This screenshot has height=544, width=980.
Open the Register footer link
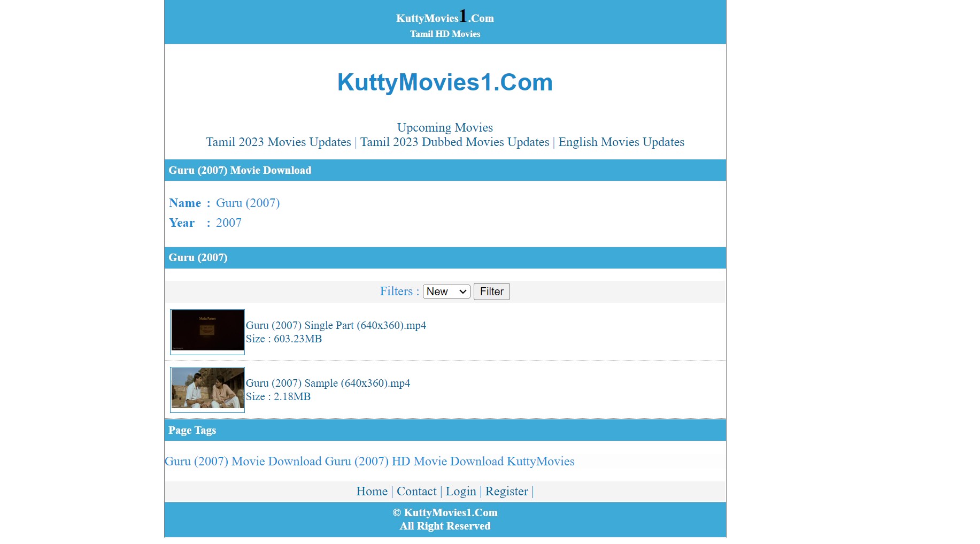click(x=507, y=491)
